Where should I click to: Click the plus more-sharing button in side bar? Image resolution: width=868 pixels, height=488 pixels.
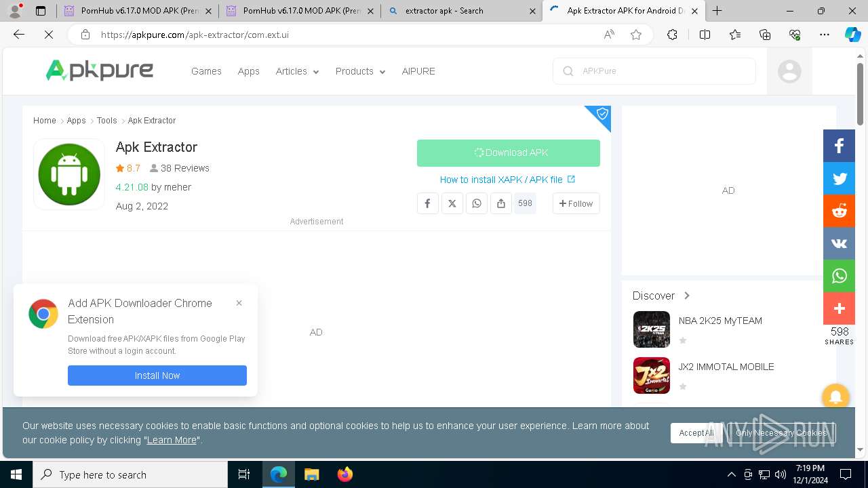[x=839, y=308]
